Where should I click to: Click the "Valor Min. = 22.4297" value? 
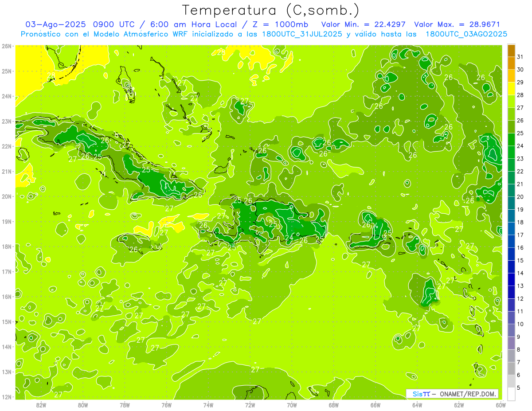point(363,24)
